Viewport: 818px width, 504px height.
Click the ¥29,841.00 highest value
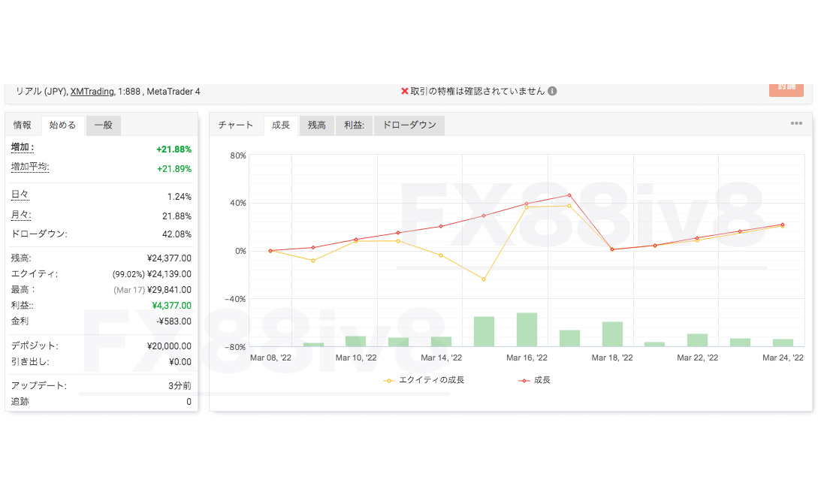tap(170, 290)
